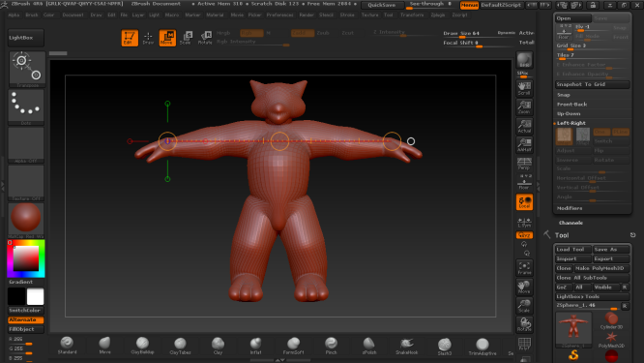Open the Texture Off selector

pyautogui.click(x=26, y=183)
